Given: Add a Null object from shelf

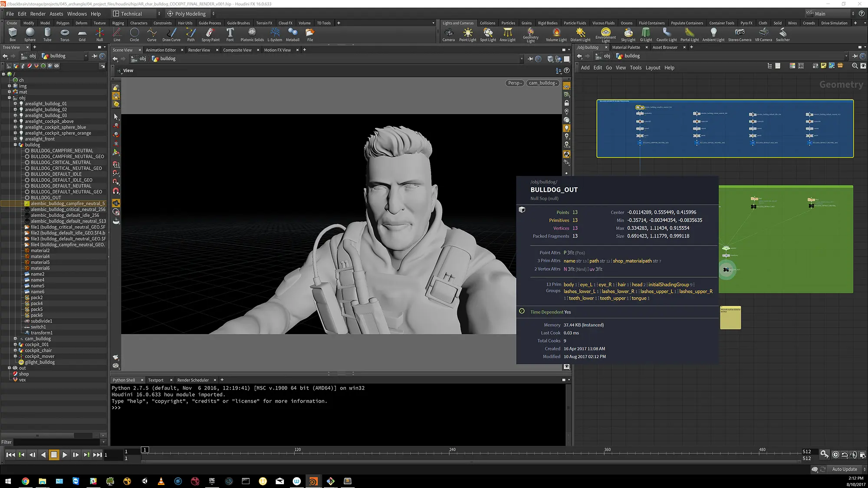Looking at the screenshot, I should 99,34.
